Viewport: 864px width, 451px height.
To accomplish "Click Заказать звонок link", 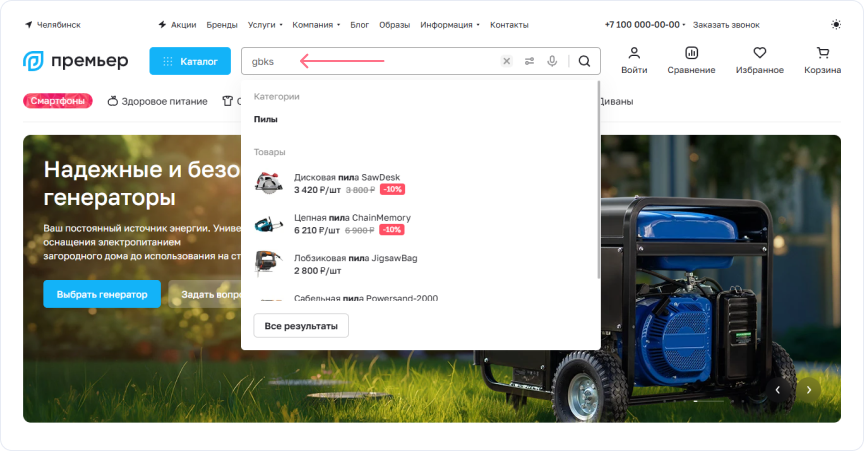I will coord(726,25).
